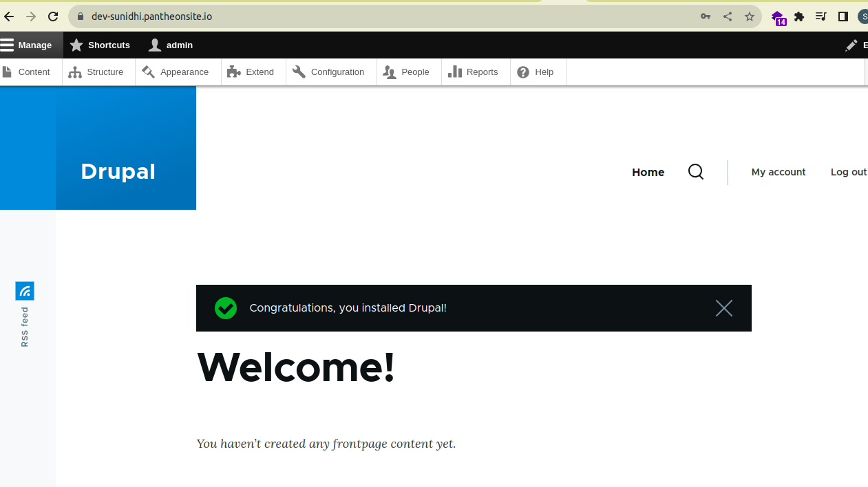The image size is (868, 487).
Task: Open the Help admin menu
Action: [538, 72]
